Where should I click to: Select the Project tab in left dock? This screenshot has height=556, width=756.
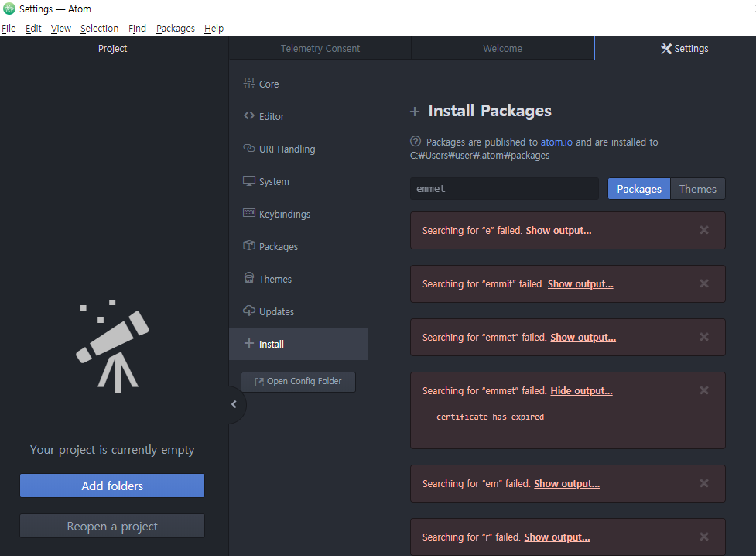tap(112, 48)
